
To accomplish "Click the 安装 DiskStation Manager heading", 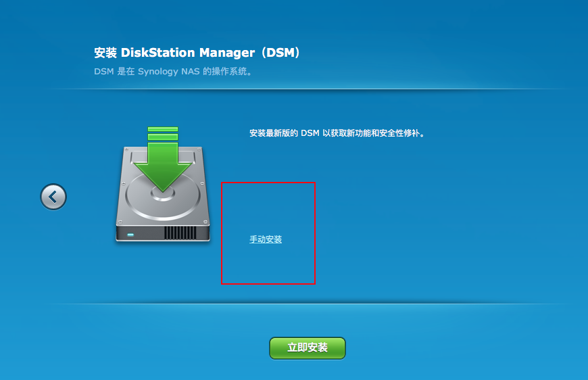I will (197, 53).
